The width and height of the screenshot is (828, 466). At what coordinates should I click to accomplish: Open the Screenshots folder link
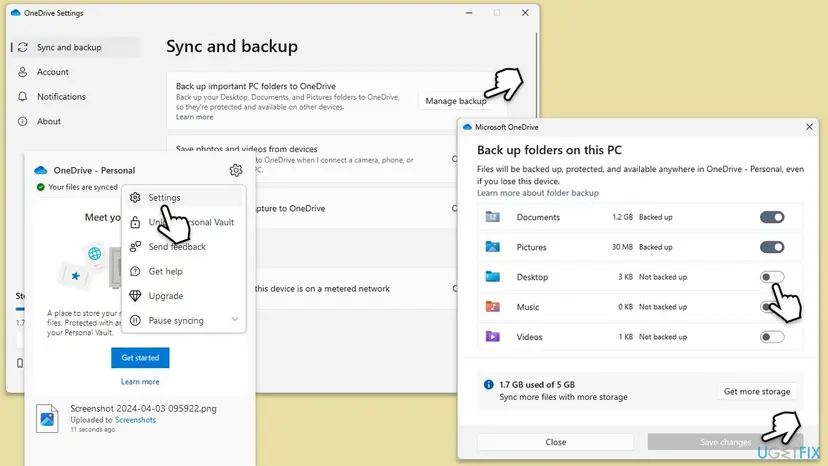click(135, 420)
